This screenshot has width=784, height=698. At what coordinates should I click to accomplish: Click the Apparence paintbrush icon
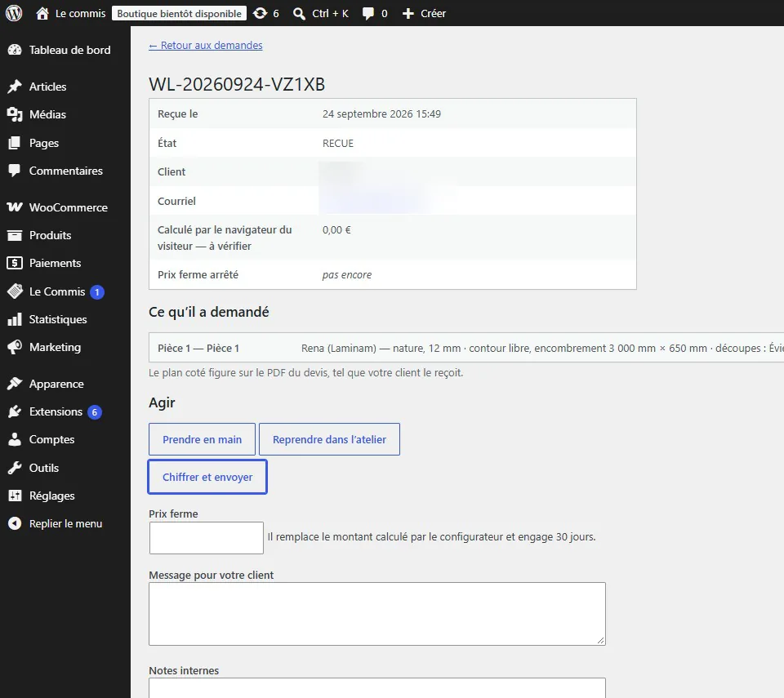(15, 384)
